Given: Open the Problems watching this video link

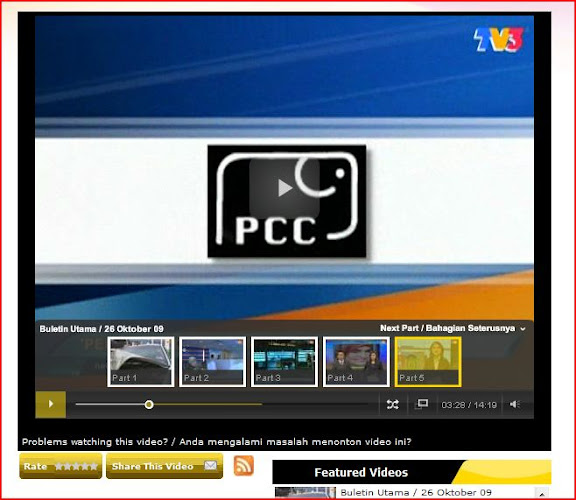Looking at the screenshot, I should (x=216, y=442).
